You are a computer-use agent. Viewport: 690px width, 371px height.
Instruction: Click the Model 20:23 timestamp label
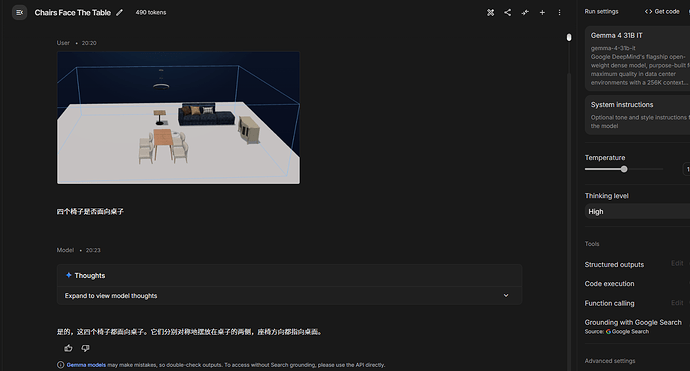78,250
